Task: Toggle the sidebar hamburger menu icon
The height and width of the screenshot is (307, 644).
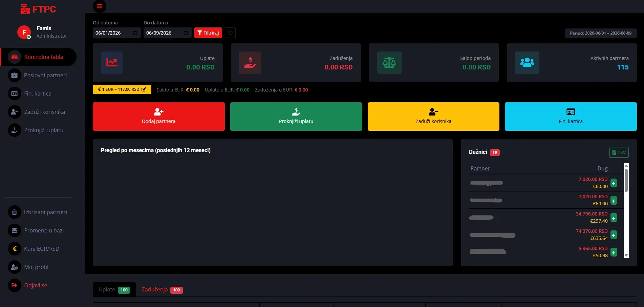Action: (x=99, y=6)
